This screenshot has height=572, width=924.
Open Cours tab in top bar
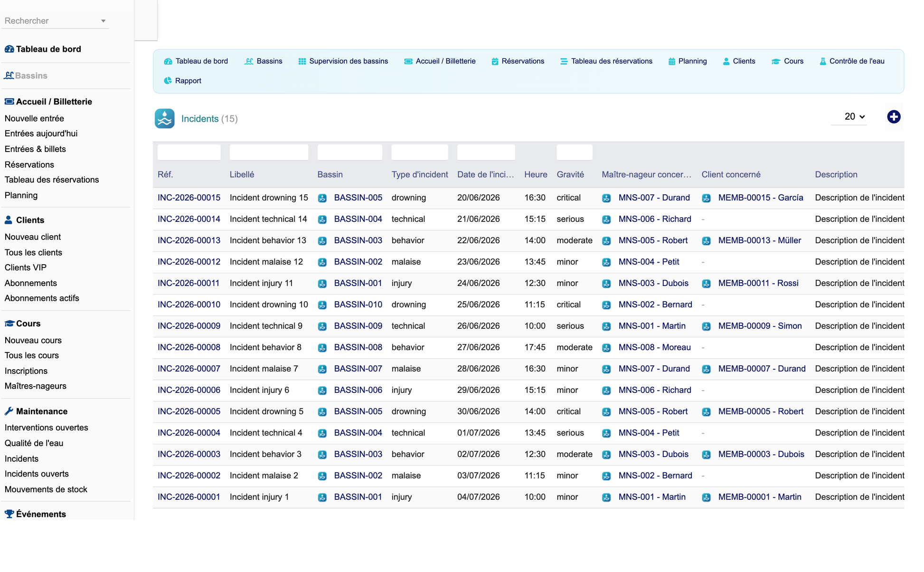pos(788,61)
